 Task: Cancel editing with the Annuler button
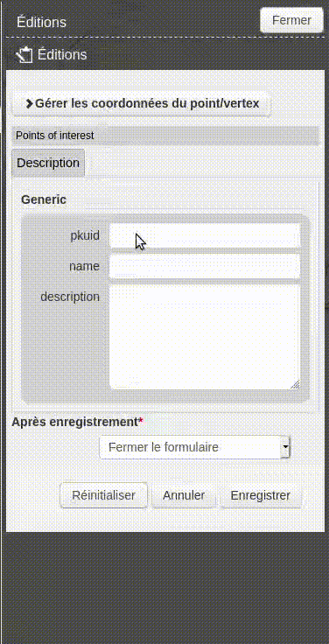(x=184, y=495)
